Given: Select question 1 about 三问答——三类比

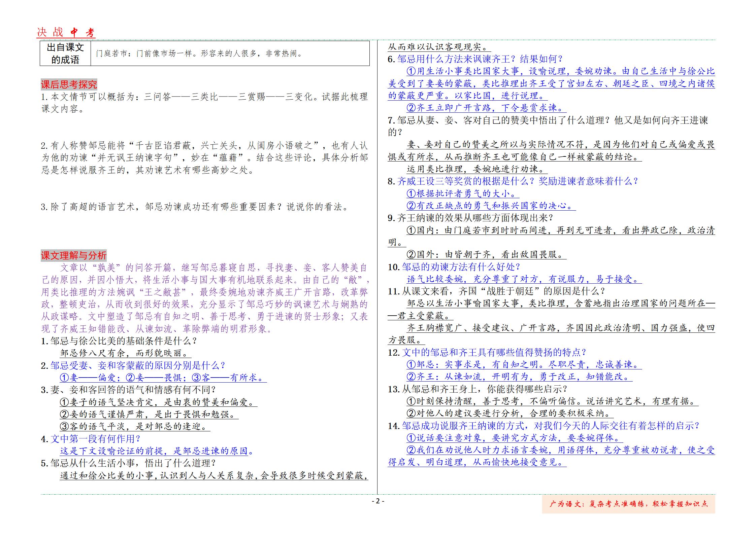Looking at the screenshot, I should 202,98.
